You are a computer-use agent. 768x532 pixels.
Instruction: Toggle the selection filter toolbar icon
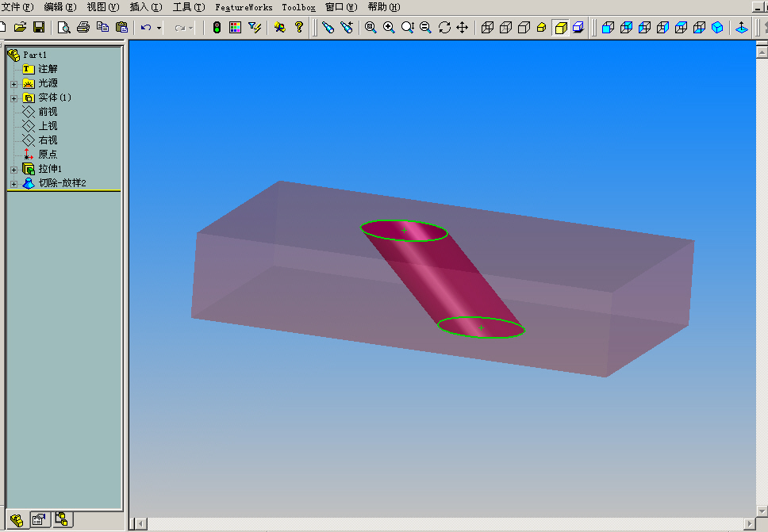coord(255,28)
